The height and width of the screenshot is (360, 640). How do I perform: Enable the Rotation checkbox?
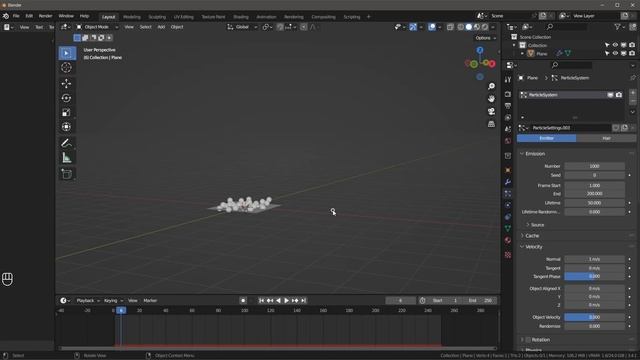(528, 340)
